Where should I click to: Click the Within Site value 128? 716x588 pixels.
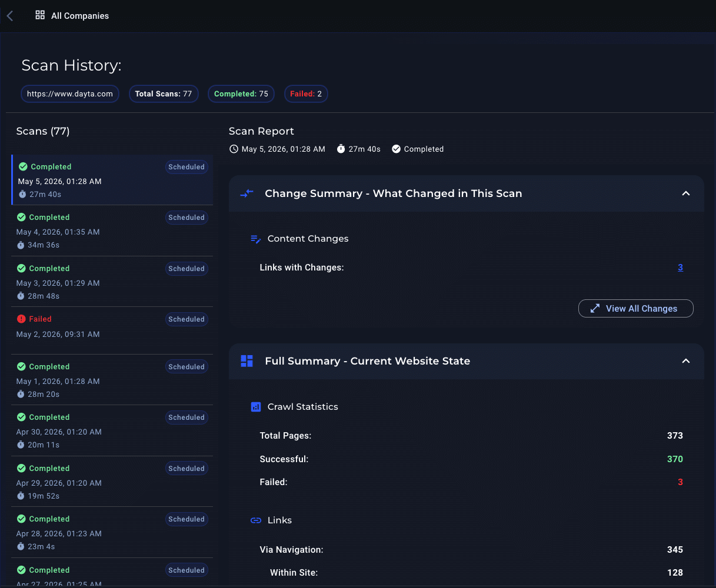[x=675, y=573]
